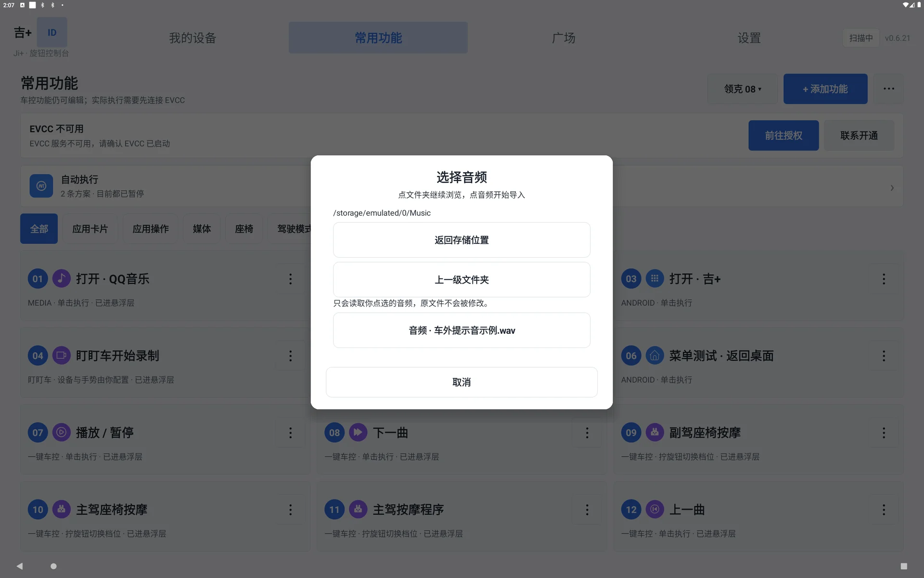
Task: Switch to the 我的设备 tab
Action: pos(192,38)
